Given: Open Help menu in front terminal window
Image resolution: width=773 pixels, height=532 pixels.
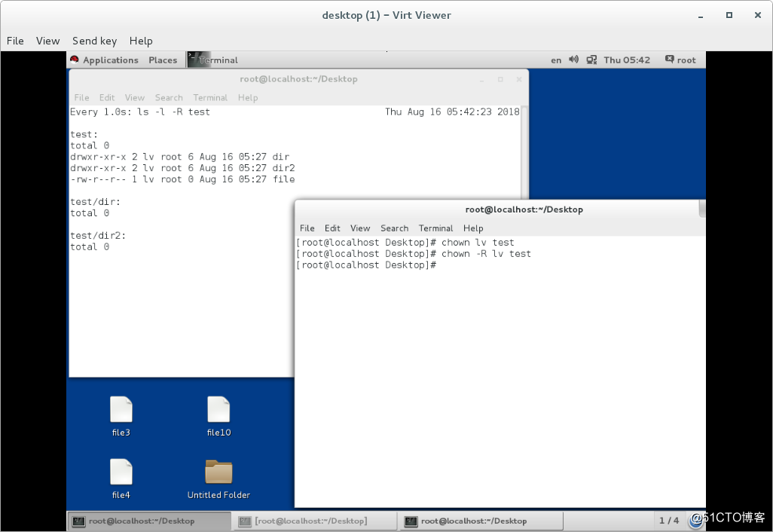Looking at the screenshot, I should coord(473,228).
